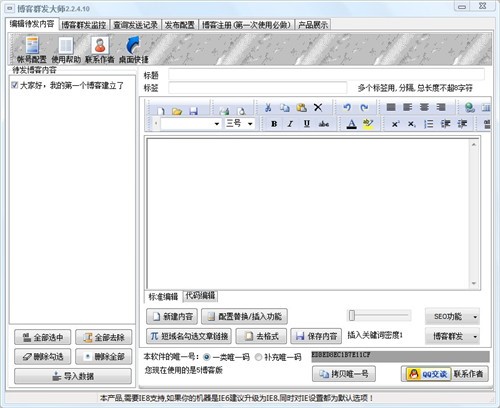Toggle underline formatting

pos(307,124)
